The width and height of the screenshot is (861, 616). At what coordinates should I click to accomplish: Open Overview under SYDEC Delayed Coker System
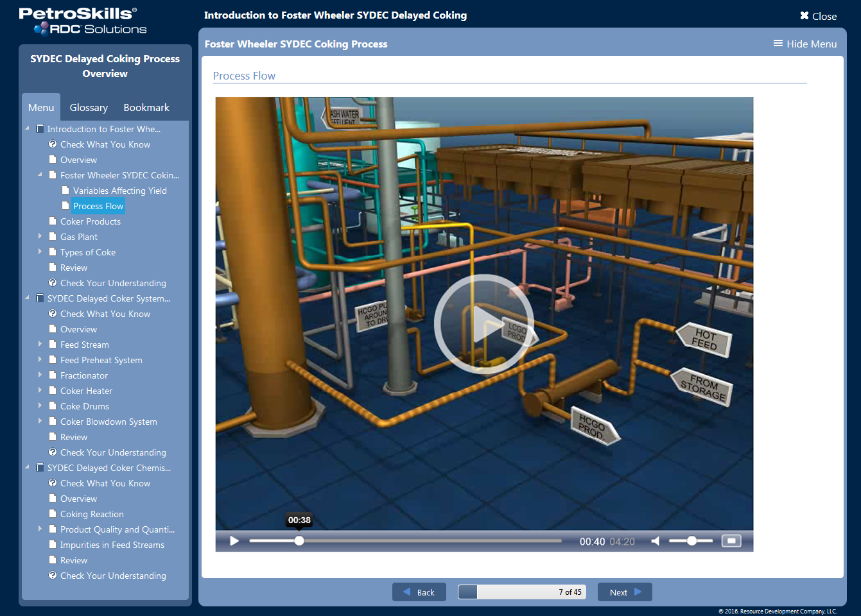79,329
